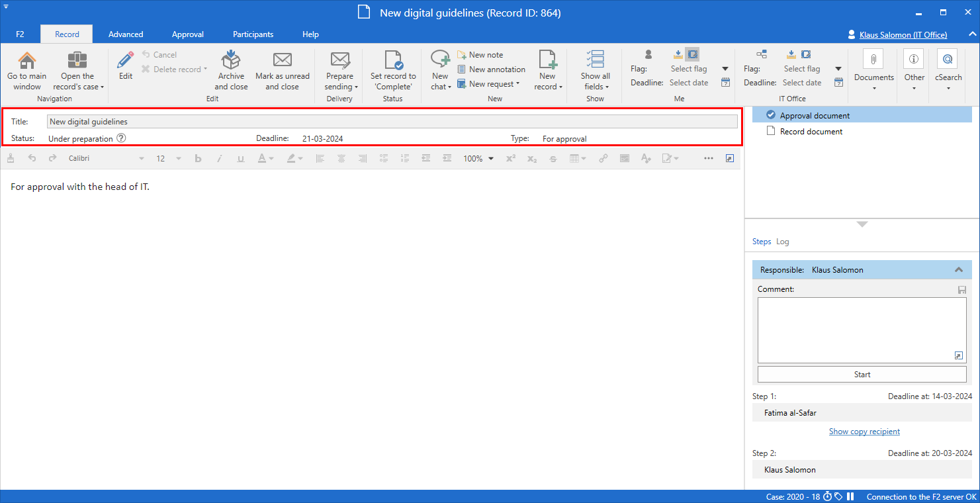
Task: Collapse the Responsible Klaus Salomon section
Action: (x=958, y=270)
